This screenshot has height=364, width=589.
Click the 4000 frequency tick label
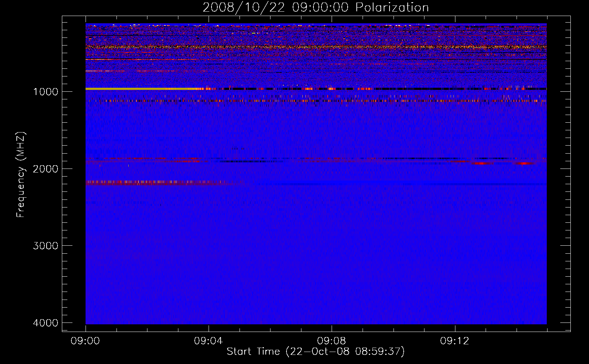coord(46,323)
